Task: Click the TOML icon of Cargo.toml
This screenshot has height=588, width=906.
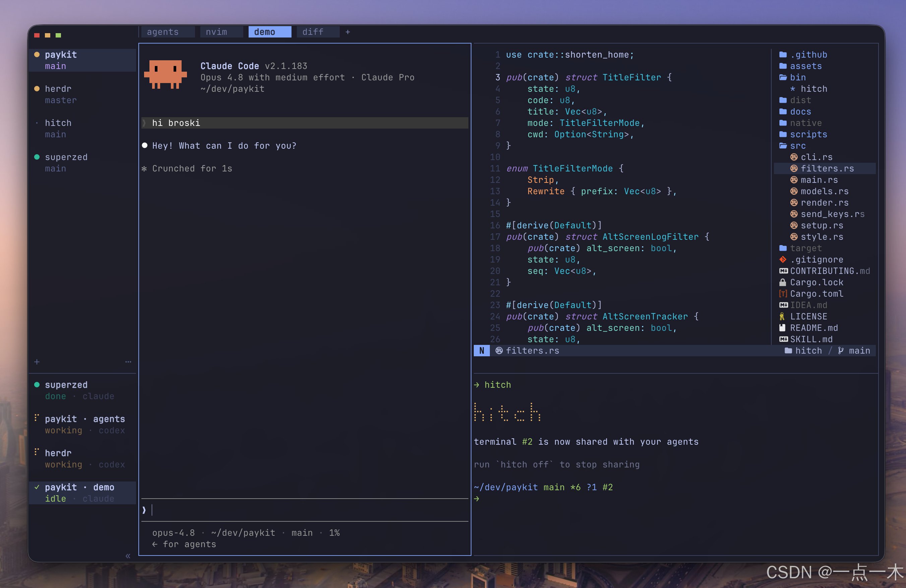Action: [x=783, y=294]
